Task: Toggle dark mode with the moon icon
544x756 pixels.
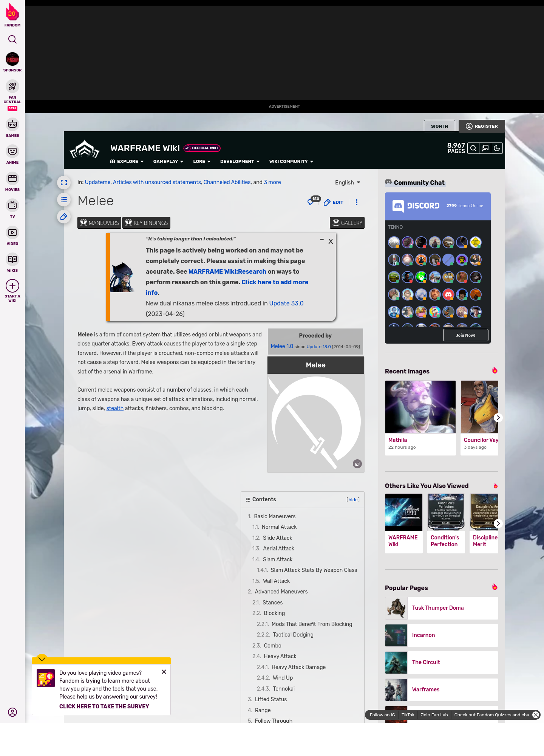Action: point(497,149)
